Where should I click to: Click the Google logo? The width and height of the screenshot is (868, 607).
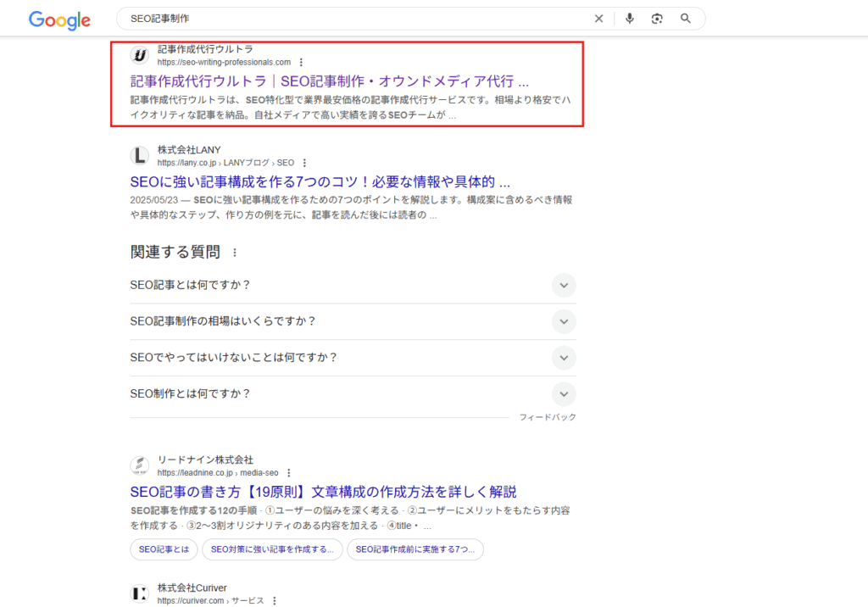(58, 20)
